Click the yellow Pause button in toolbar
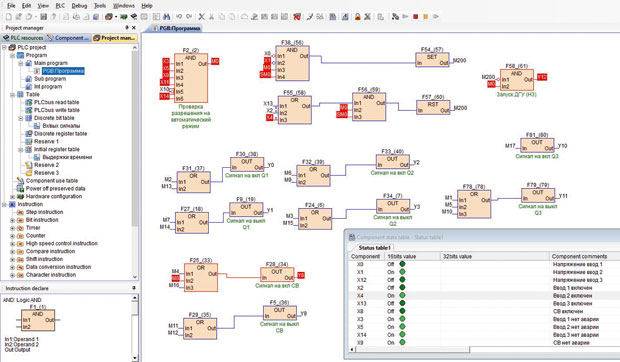620x362 pixels. 426,17
